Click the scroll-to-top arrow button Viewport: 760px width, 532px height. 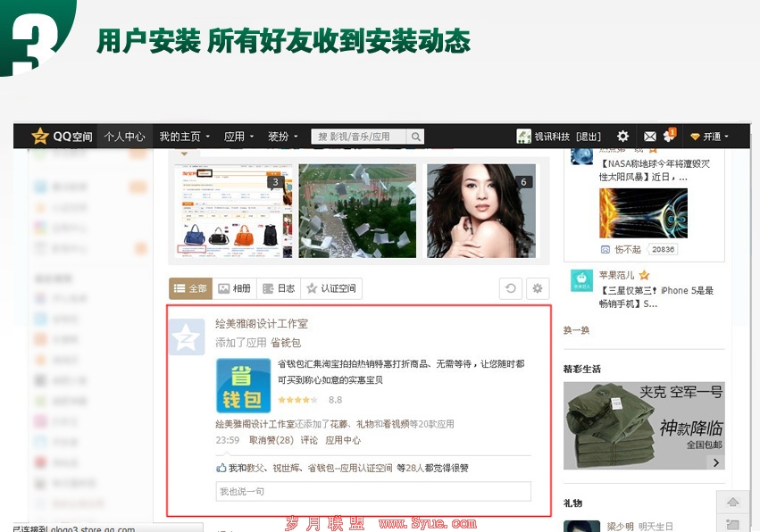click(733, 502)
